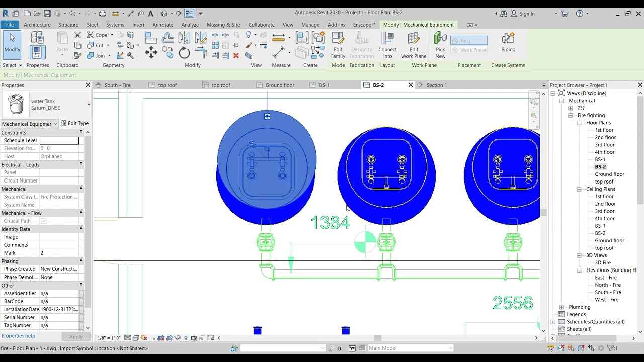Click the view scale 1/8" = 1'-0" button
This screenshot has height=362, width=644.
tap(109, 338)
